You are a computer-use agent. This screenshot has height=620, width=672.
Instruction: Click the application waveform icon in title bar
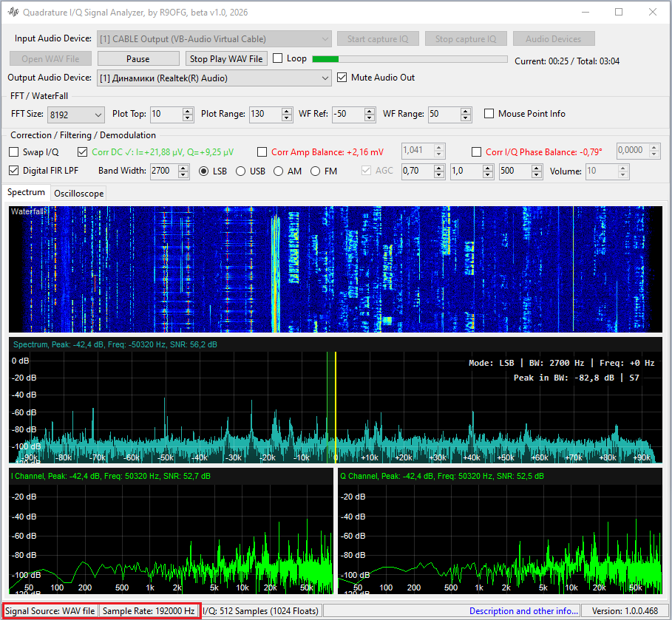[13, 13]
